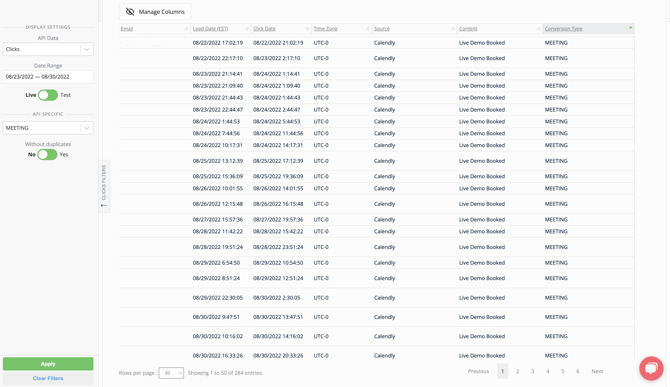Go to page 2 of results
This screenshot has height=387, width=670.
coord(517,371)
